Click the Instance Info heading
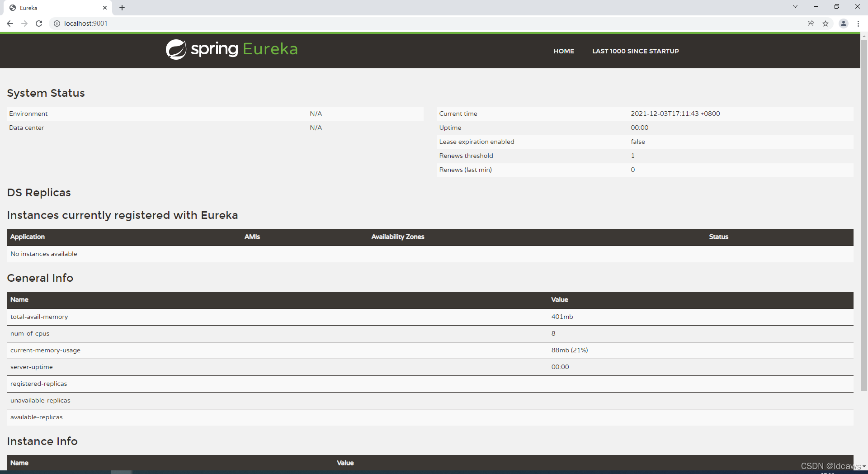Screen dimensions: 868x474 click(42, 441)
